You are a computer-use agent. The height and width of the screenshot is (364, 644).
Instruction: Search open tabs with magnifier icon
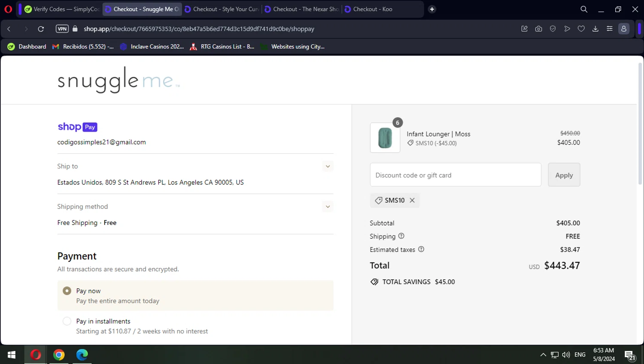(584, 9)
